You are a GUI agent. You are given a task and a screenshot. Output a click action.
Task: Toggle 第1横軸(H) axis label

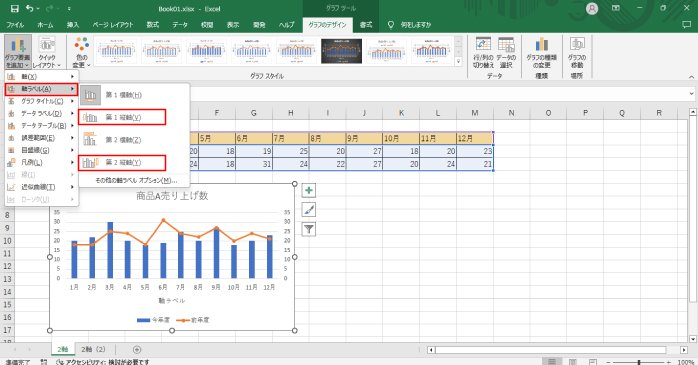point(134,95)
